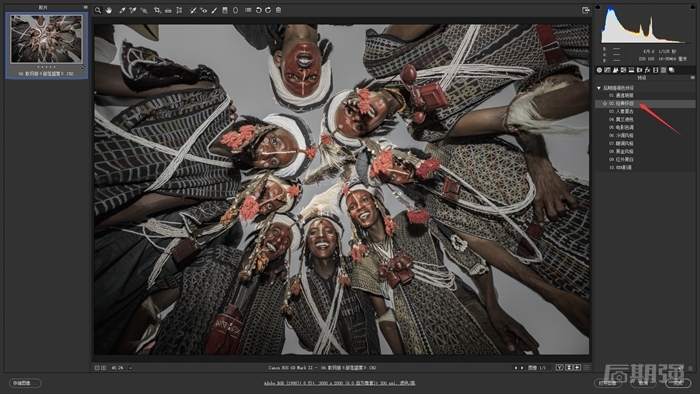Select the Spot Removal tool
Image resolution: width=700 pixels, height=394 pixels.
(x=193, y=10)
